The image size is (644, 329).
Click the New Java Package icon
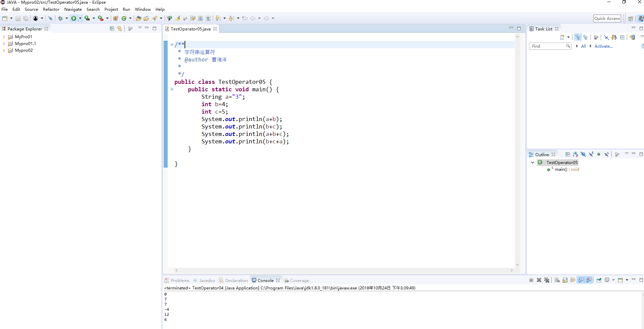(116, 18)
